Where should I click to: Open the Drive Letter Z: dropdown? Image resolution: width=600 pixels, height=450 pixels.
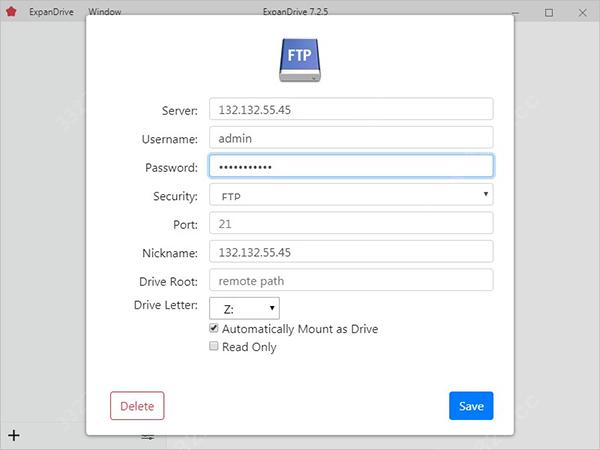pyautogui.click(x=244, y=308)
